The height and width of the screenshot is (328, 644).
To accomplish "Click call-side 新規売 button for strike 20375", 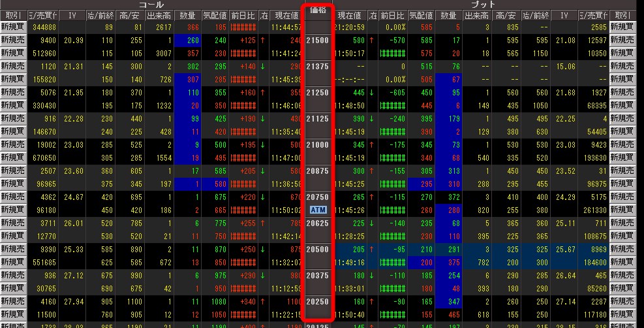I will (13, 275).
